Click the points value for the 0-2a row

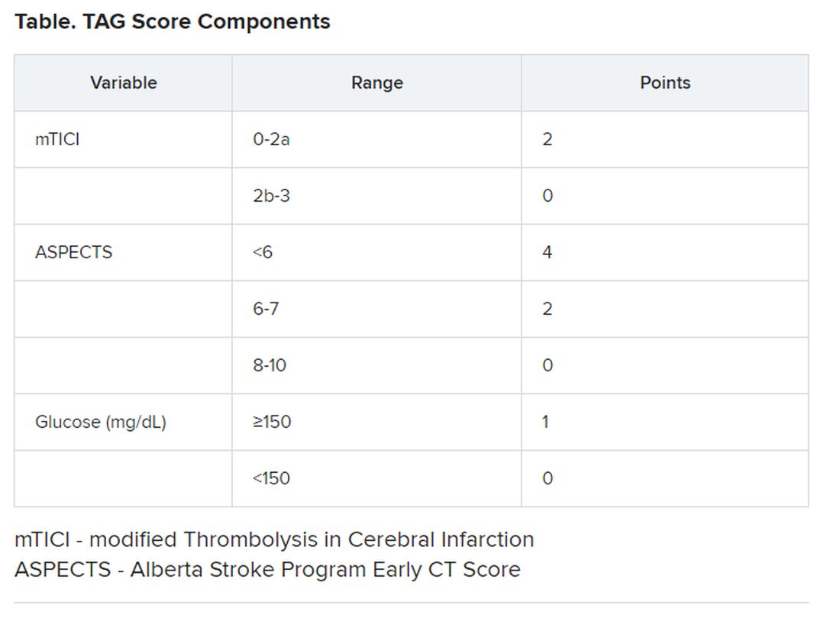click(548, 139)
